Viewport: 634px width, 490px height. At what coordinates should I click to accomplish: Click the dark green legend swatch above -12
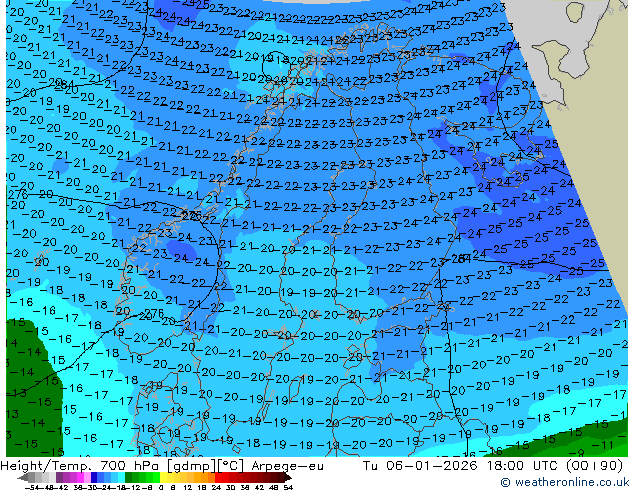(x=129, y=477)
